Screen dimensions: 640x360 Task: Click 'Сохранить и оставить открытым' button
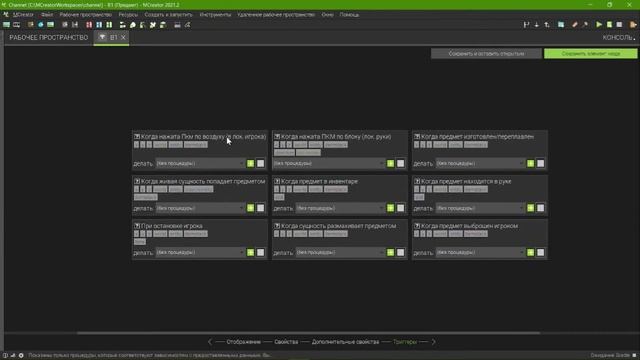click(486, 53)
